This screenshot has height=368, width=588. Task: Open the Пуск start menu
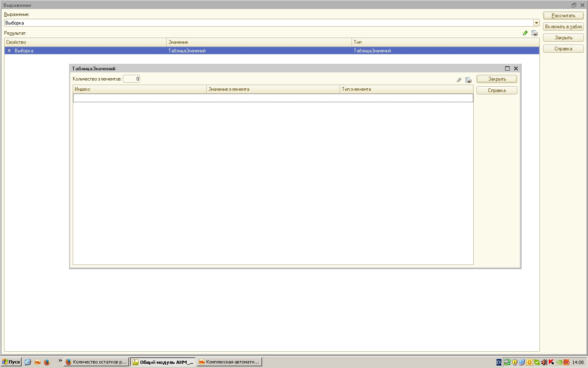(11, 362)
